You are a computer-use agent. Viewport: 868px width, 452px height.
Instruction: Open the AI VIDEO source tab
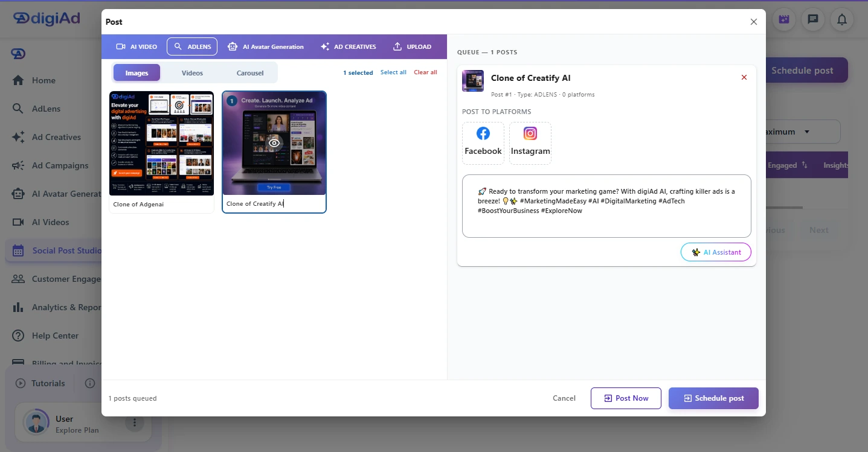coord(137,46)
